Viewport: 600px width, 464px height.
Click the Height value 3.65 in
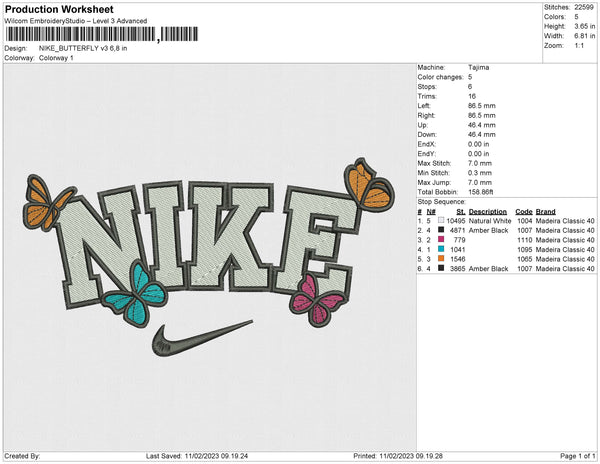tap(584, 26)
